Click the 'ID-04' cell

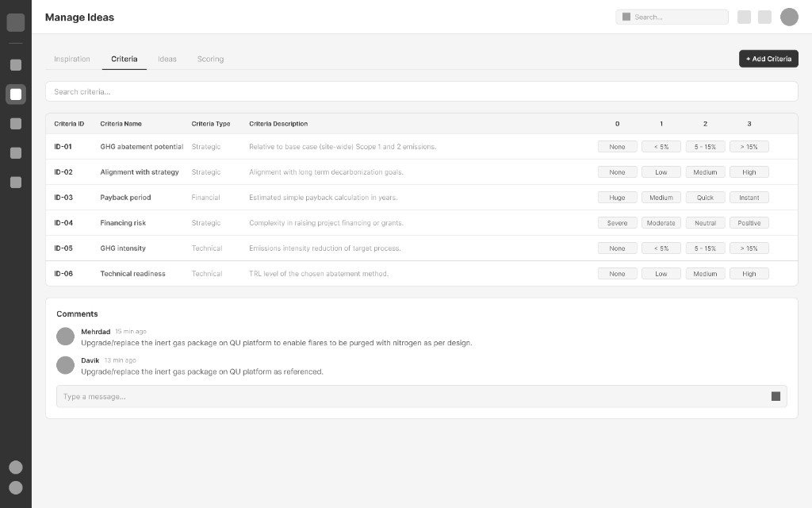tap(63, 223)
